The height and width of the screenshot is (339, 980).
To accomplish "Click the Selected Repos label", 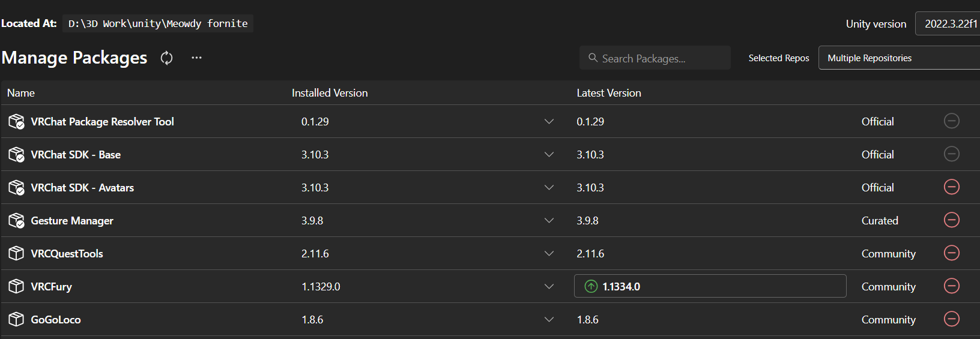I will pos(779,58).
